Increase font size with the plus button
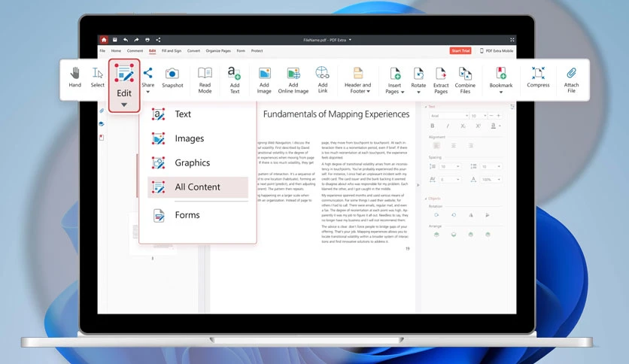 [x=498, y=116]
